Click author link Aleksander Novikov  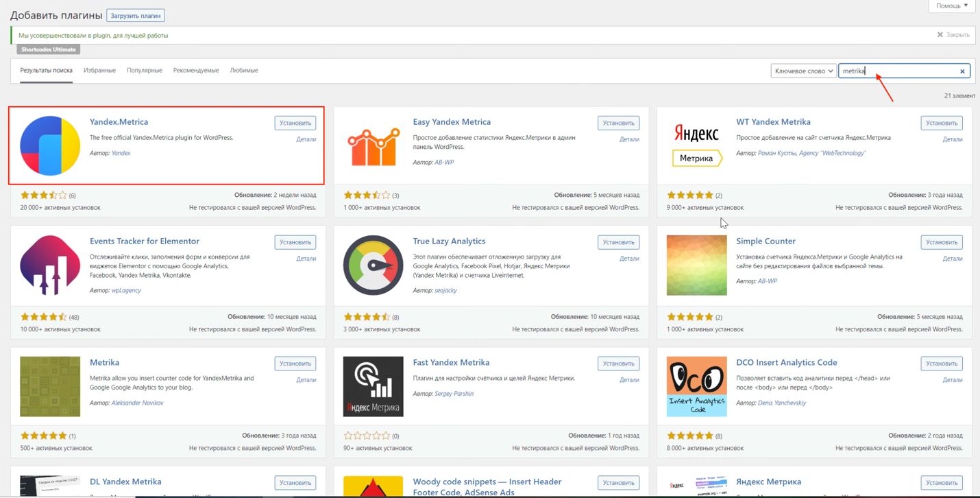137,403
